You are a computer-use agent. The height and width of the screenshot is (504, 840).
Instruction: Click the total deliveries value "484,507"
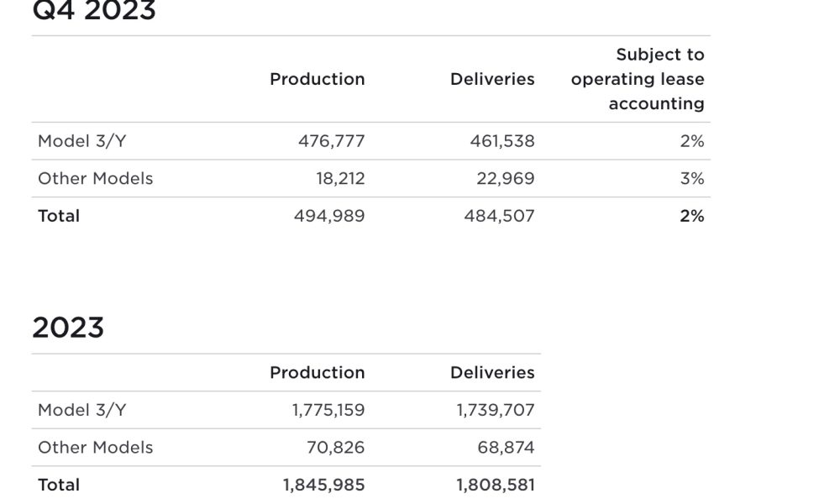(499, 217)
